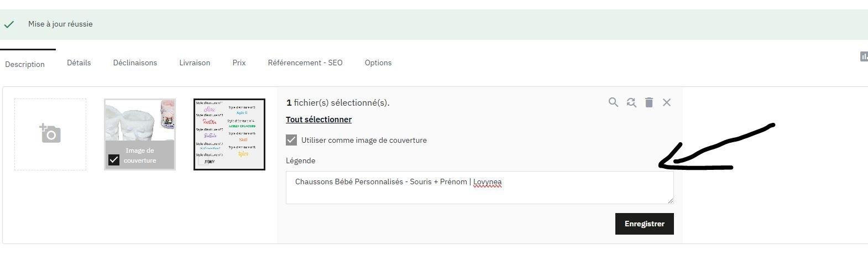
Task: Close the image selection panel
Action: tap(667, 102)
